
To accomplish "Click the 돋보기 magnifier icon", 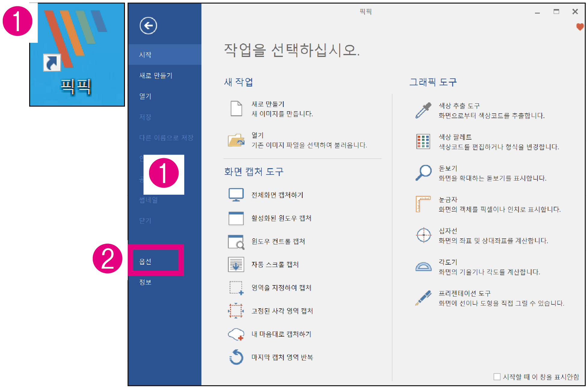I will pyautogui.click(x=423, y=173).
